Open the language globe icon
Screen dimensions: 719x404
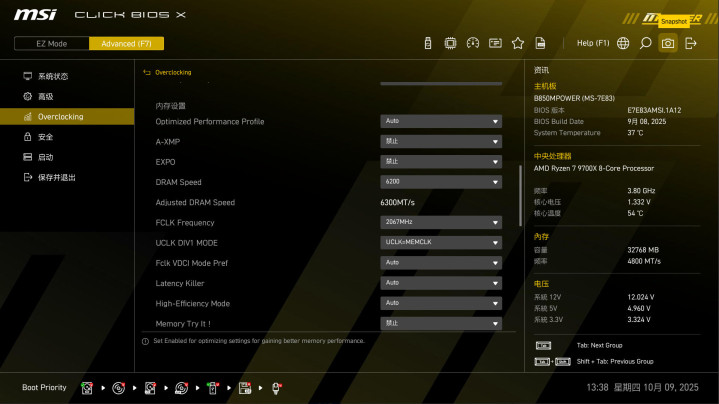pyautogui.click(x=623, y=43)
